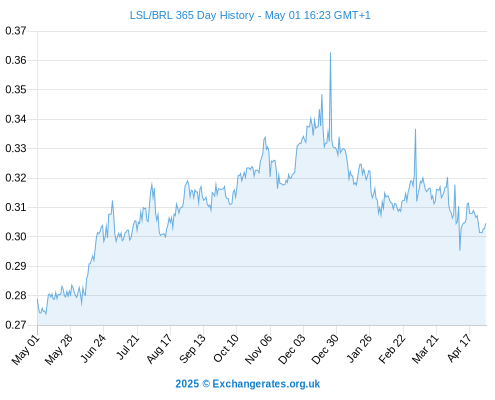Click the Sep 13 date tick label
495x400 pixels.
tap(192, 349)
